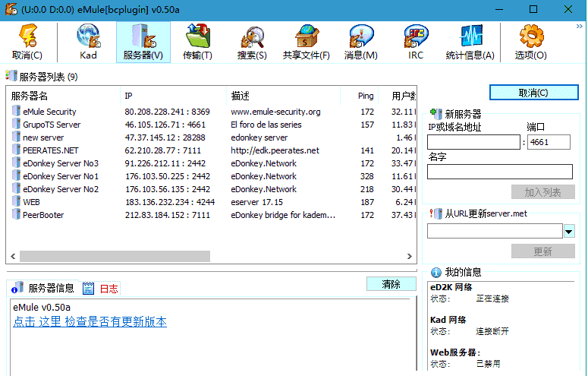The image size is (588, 376).
Task: Click the GrupoTS Server row icon
Action: click(16, 124)
